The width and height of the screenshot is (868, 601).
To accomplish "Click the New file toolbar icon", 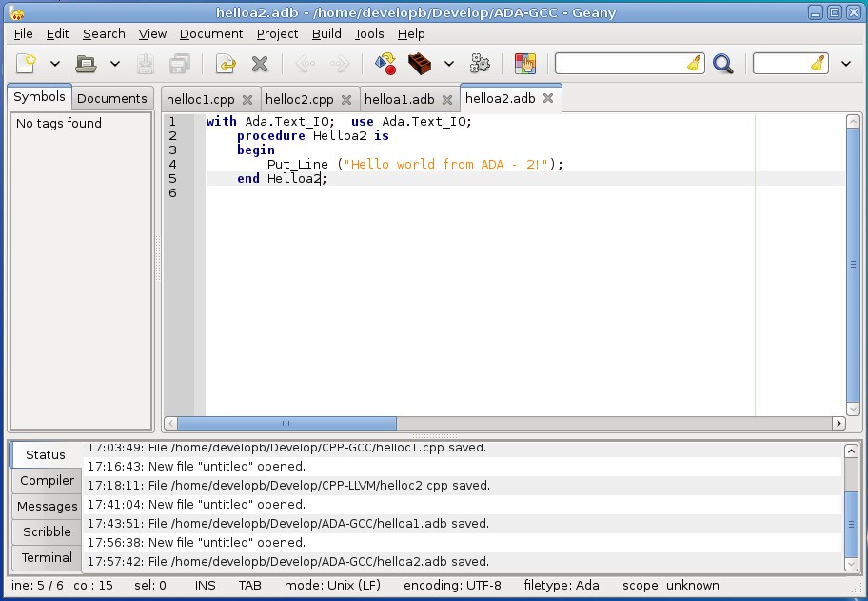I will 27,64.
